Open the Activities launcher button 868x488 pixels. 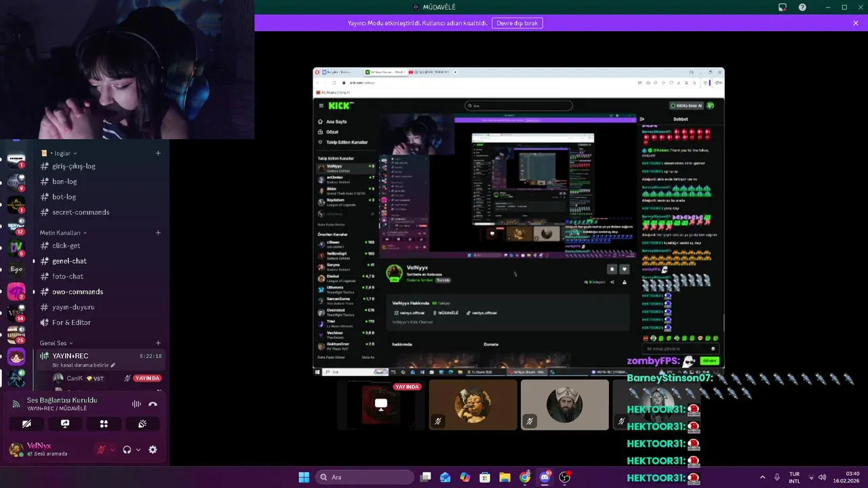point(104,424)
